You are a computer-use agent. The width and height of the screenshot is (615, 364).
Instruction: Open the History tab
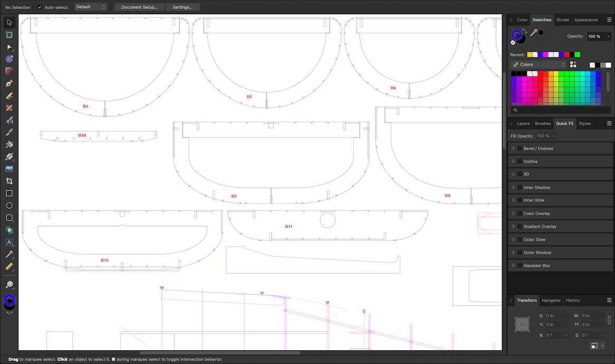tap(572, 300)
